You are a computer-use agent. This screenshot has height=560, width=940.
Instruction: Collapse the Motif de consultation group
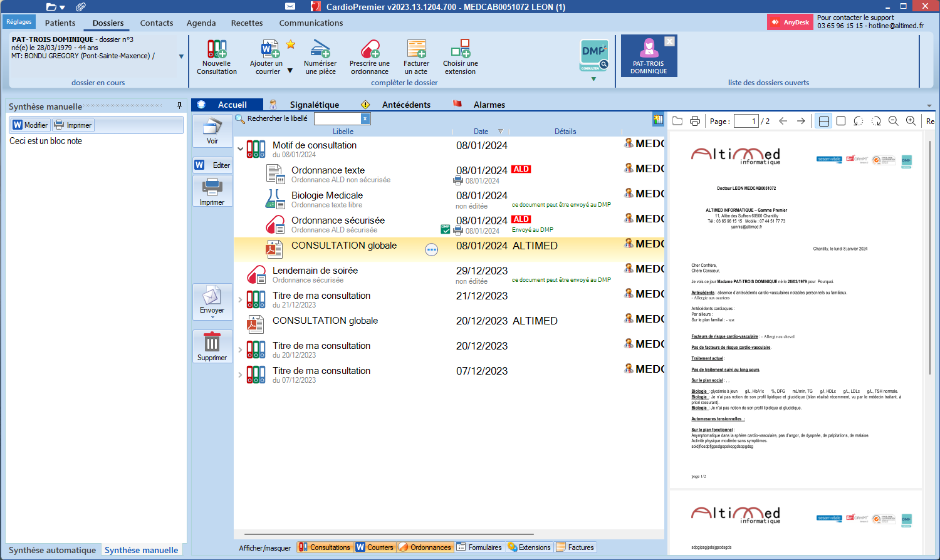tap(241, 149)
